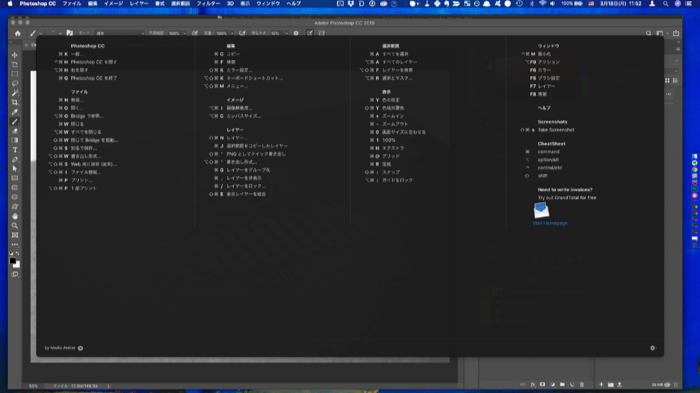Click the foreground color swatch
Image resolution: width=700 pixels, height=393 pixels.
pyautogui.click(x=12, y=261)
